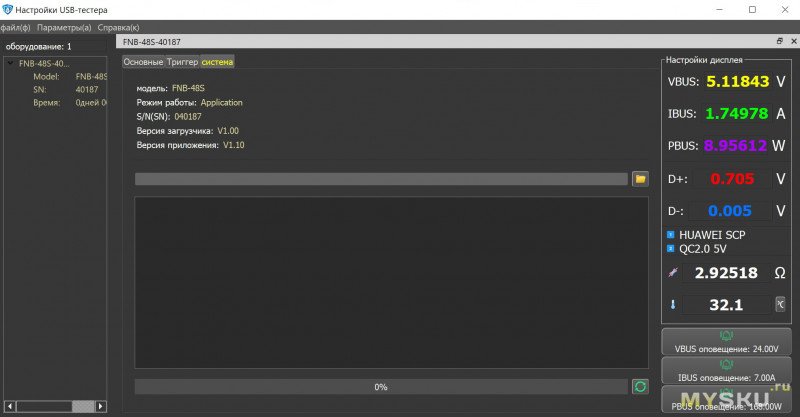
Task: Switch to the Основные tab
Action: point(143,62)
